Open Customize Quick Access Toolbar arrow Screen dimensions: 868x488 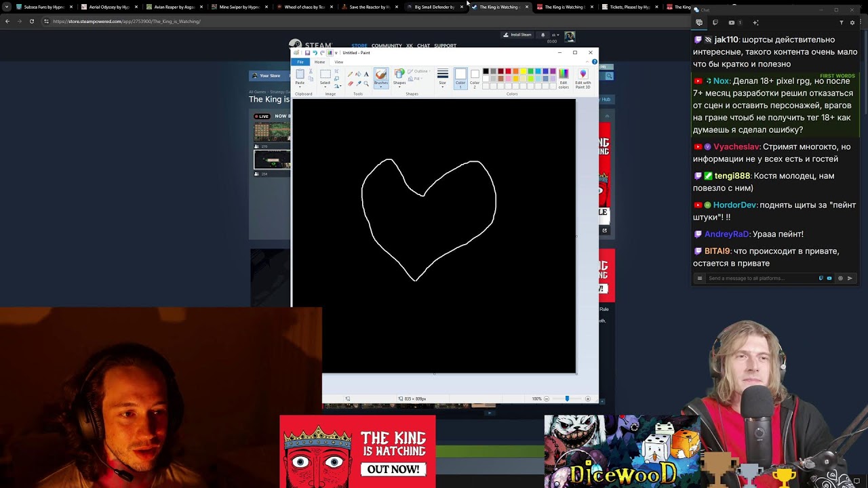[336, 53]
